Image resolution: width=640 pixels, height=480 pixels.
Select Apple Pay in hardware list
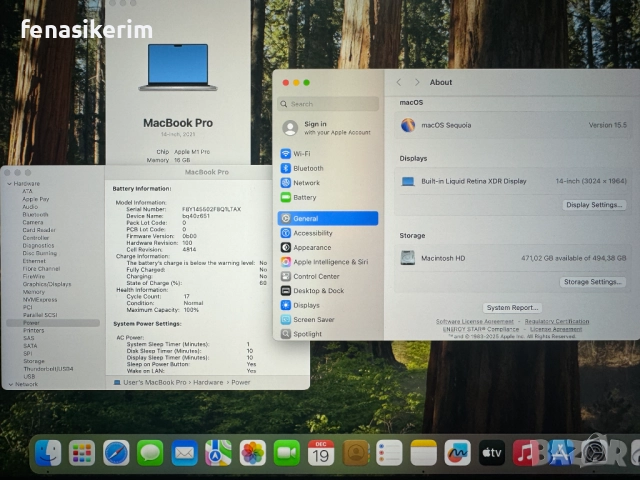click(x=36, y=199)
